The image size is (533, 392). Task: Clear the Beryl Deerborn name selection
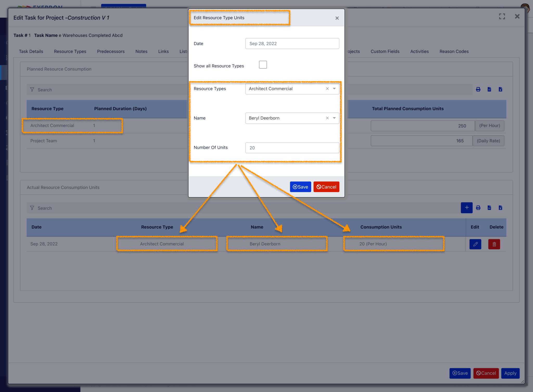pos(327,118)
